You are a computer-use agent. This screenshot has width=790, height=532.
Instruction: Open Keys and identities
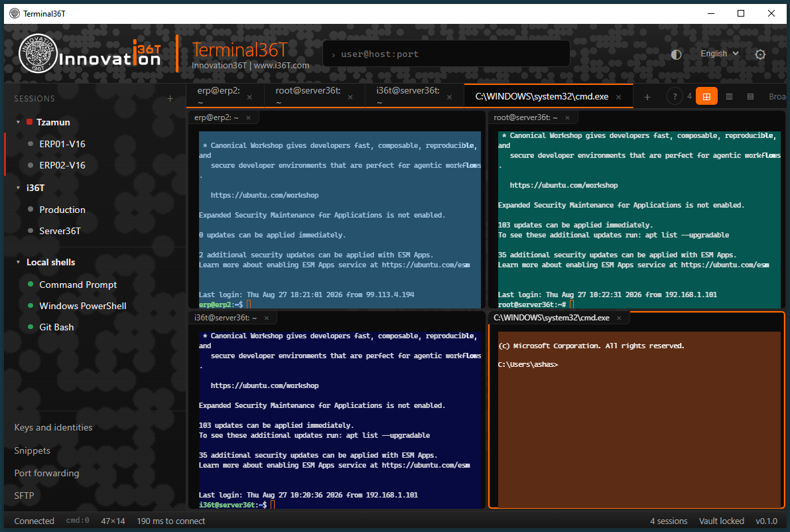[54, 427]
